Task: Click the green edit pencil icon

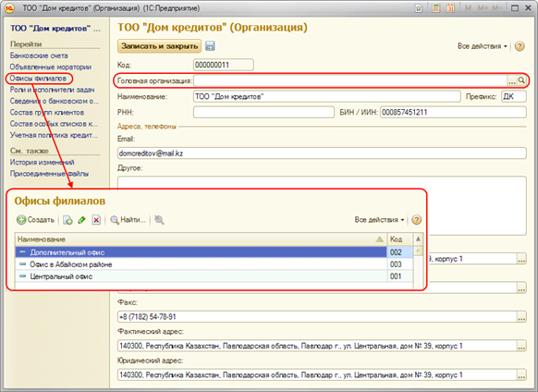Action: tap(81, 220)
